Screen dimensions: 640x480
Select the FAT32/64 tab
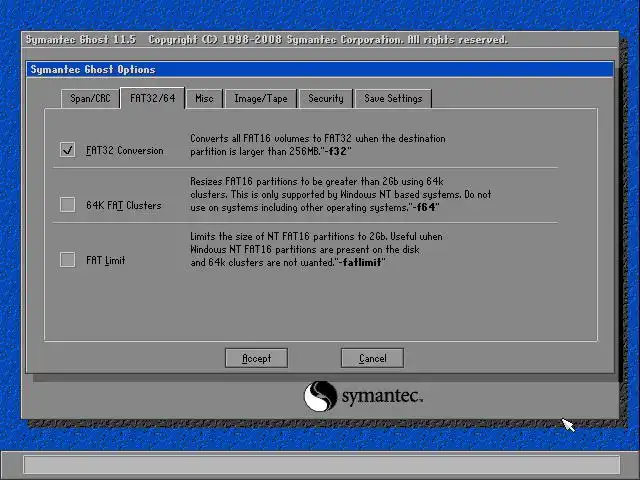click(153, 98)
